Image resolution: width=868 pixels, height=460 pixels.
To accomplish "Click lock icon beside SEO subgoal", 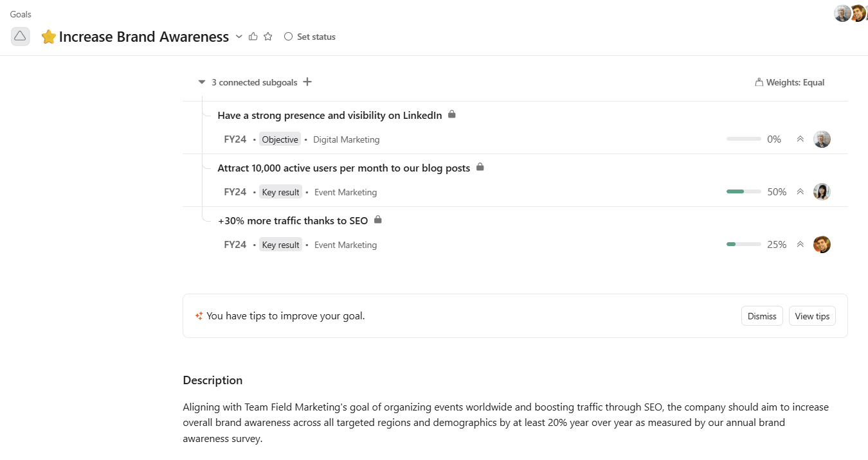I will 378,220.
